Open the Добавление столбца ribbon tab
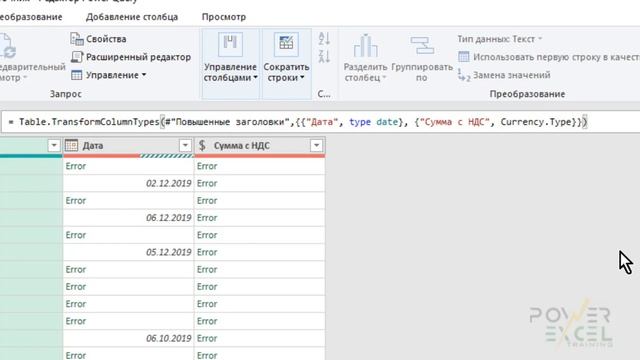This screenshot has height=360, width=640. (132, 17)
